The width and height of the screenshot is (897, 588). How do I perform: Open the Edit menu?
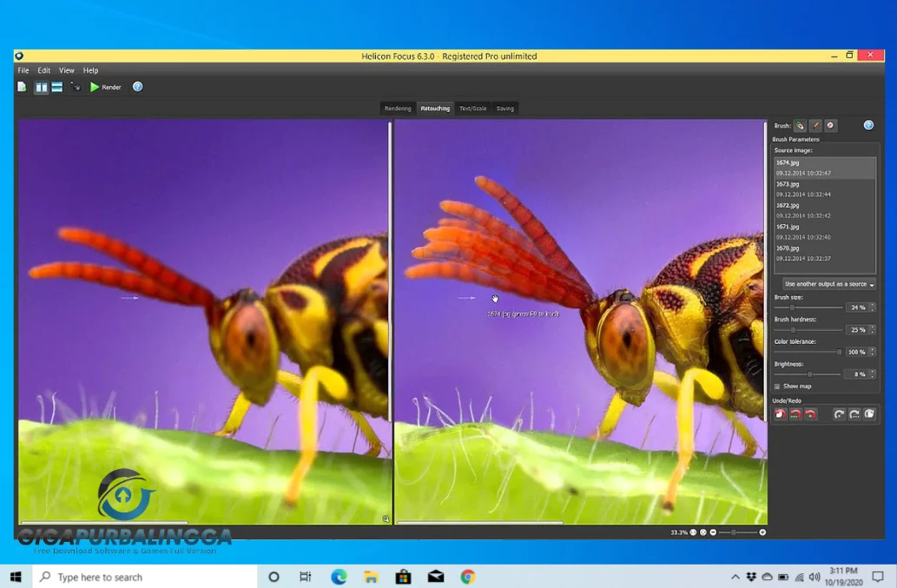click(43, 70)
